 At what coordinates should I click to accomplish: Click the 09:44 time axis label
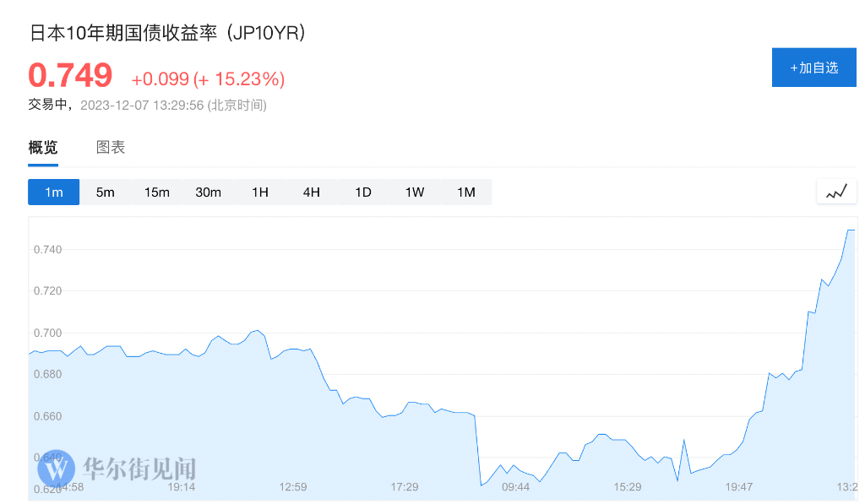(515, 487)
